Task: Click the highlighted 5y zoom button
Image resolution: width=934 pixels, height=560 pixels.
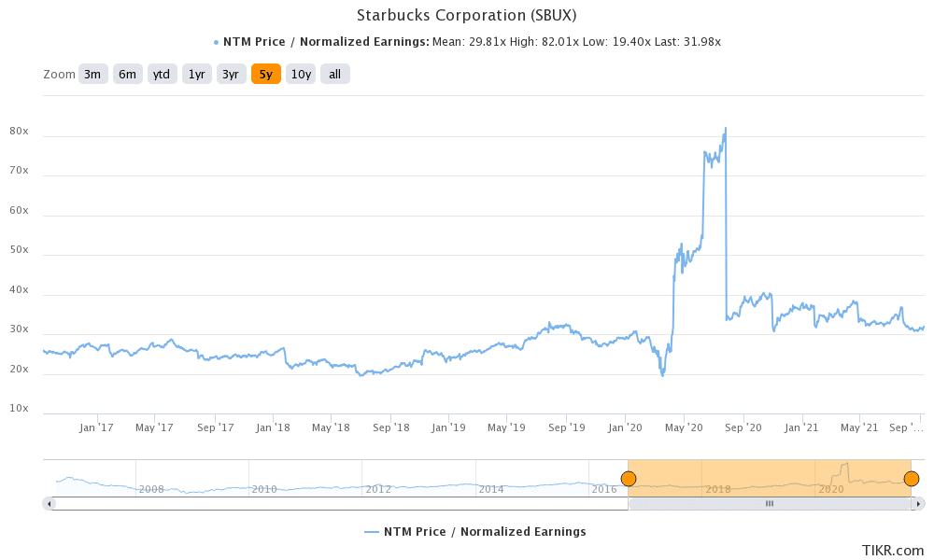Action: point(265,75)
